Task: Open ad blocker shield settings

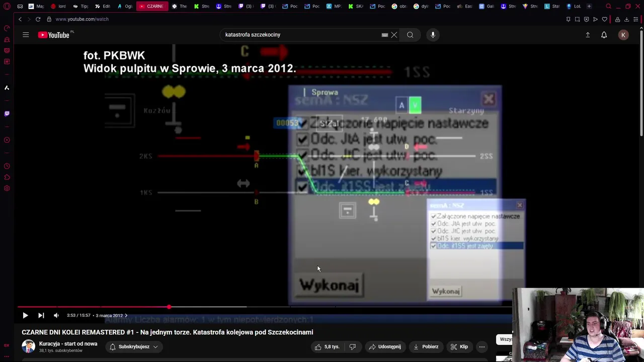Action: (586, 19)
